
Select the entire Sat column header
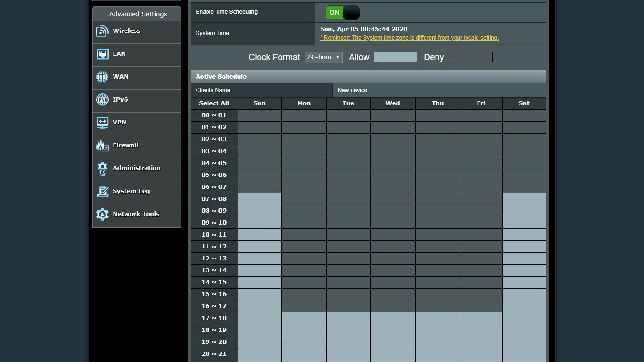[524, 103]
